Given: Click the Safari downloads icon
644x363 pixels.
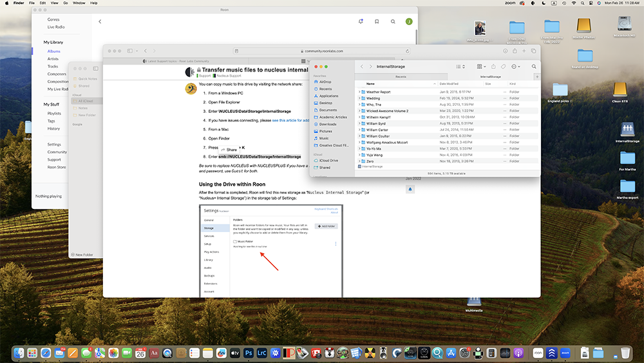Looking at the screenshot, I should point(505,51).
